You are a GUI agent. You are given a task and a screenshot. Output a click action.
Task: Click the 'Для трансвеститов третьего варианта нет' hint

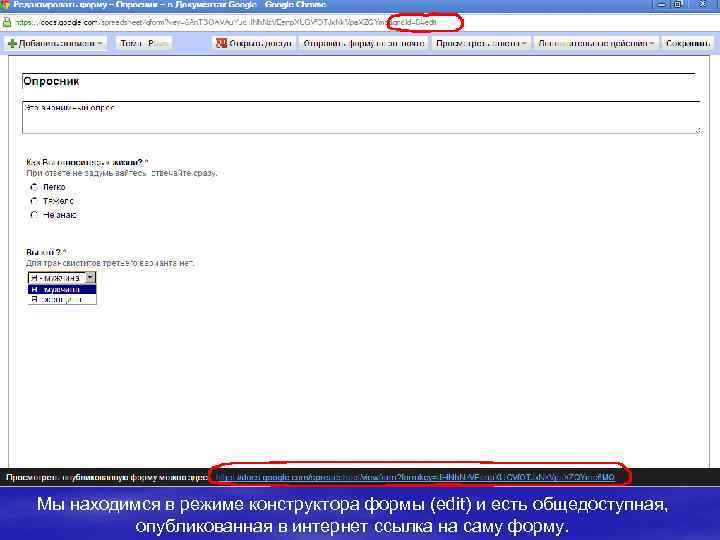[110, 263]
